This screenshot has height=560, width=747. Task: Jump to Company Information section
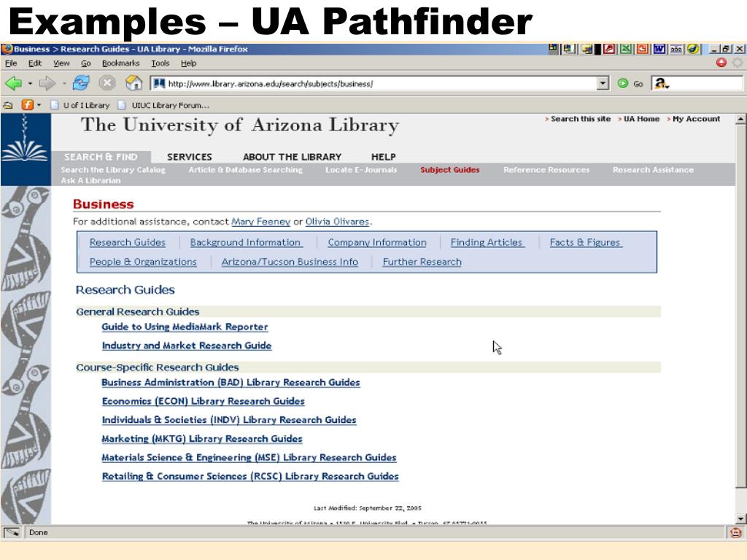tap(377, 242)
